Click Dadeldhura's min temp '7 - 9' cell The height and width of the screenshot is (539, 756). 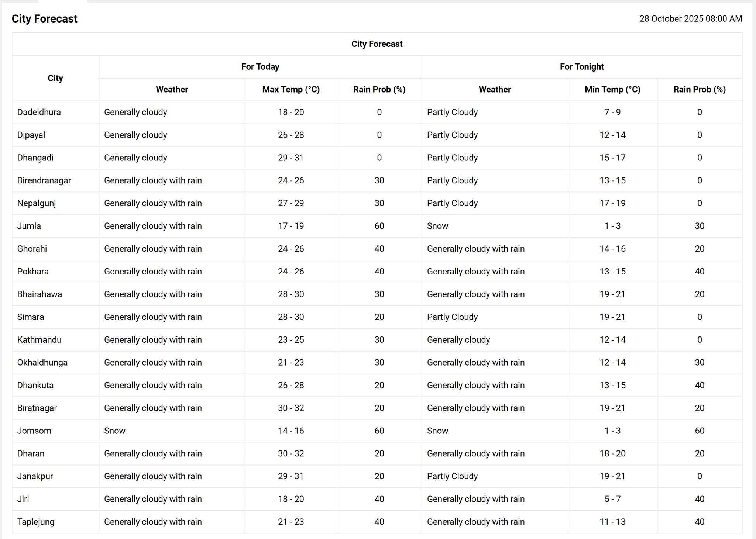(612, 112)
